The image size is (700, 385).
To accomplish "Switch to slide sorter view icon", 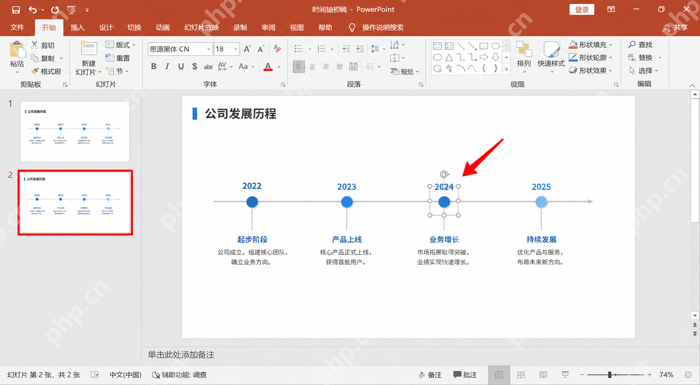I will (521, 375).
